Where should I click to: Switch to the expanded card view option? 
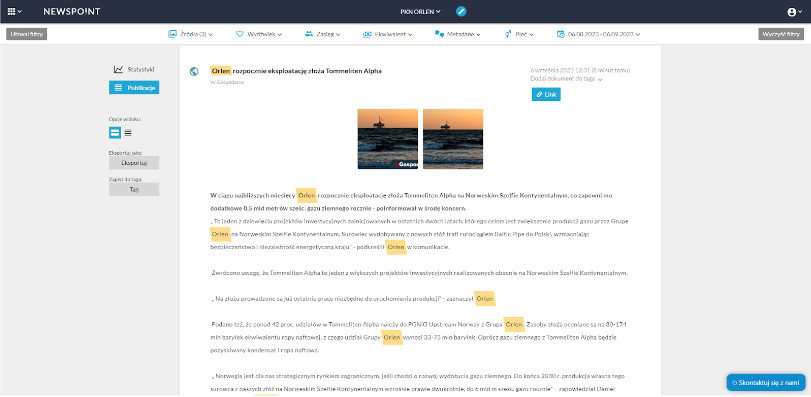click(x=115, y=133)
